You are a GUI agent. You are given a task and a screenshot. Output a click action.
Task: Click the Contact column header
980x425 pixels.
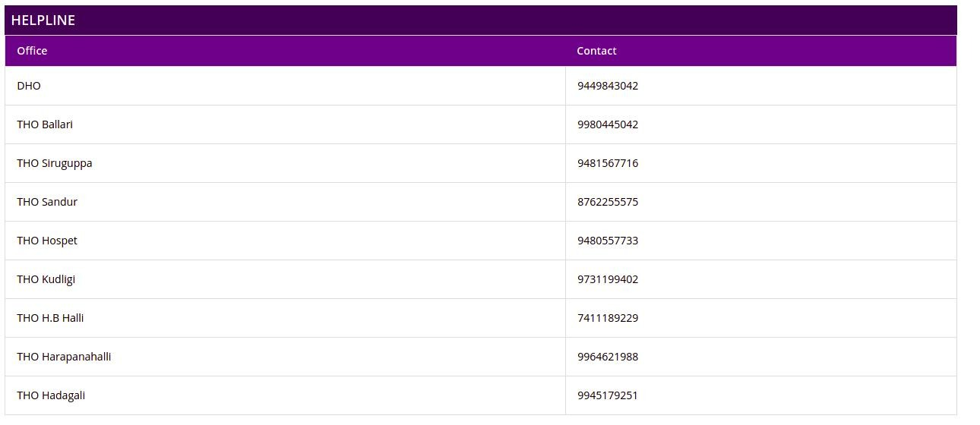[x=596, y=51]
